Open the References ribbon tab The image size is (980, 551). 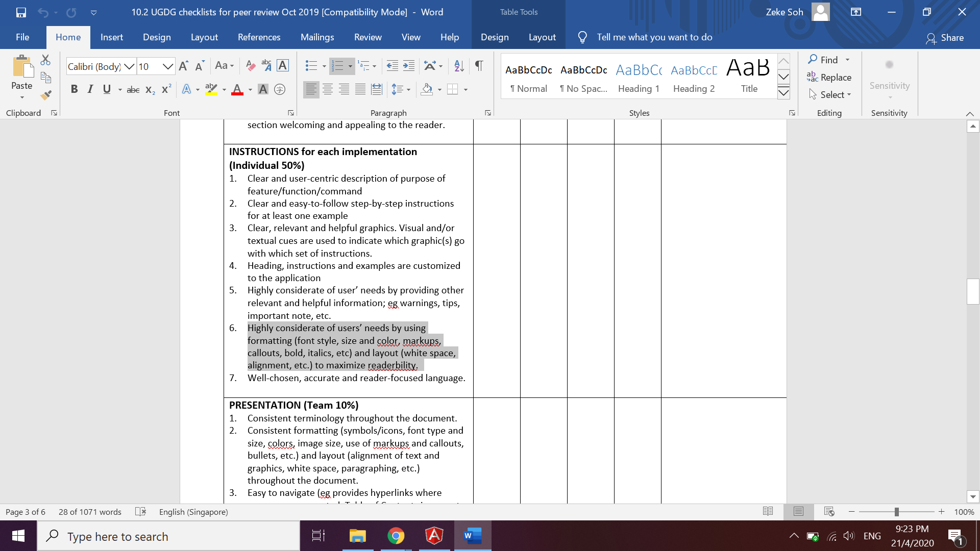259,37
